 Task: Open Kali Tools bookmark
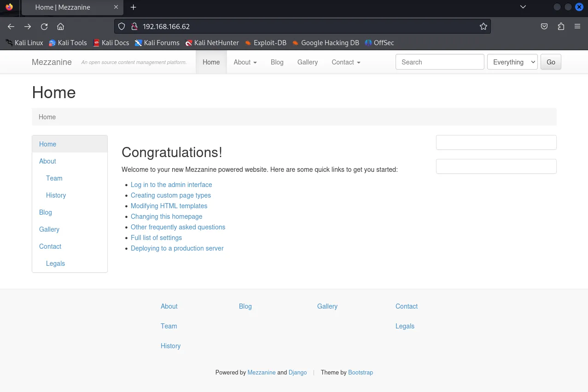(68, 43)
